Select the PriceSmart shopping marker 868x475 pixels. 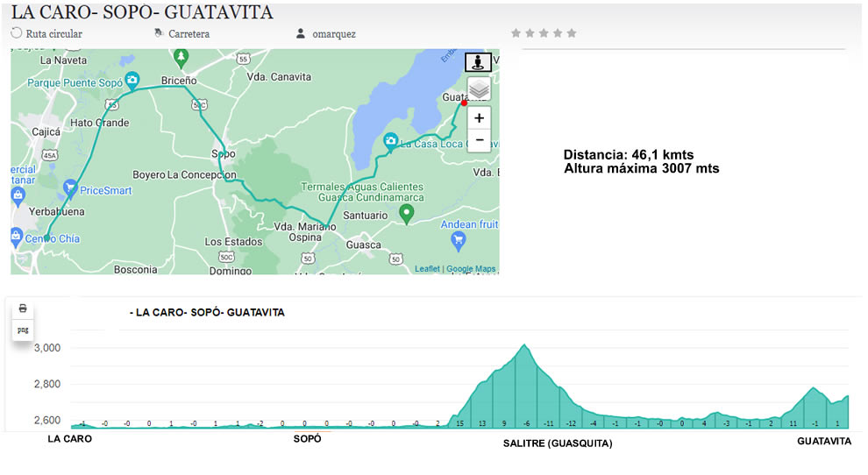click(x=69, y=187)
